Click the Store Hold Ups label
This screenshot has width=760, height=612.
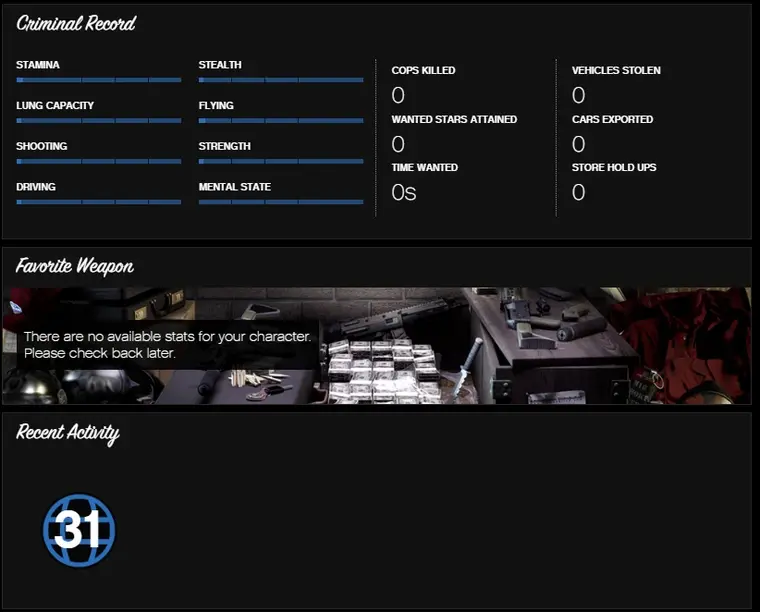point(614,167)
